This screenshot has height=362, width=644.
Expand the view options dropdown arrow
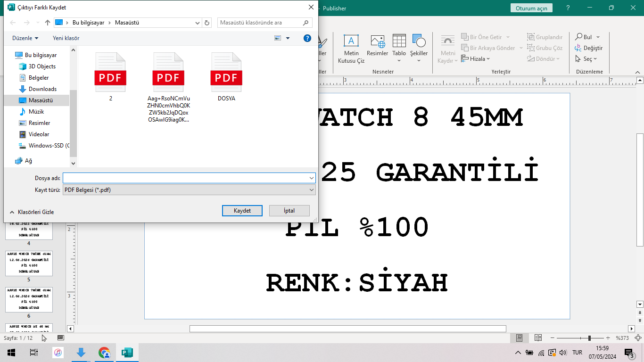(288, 38)
